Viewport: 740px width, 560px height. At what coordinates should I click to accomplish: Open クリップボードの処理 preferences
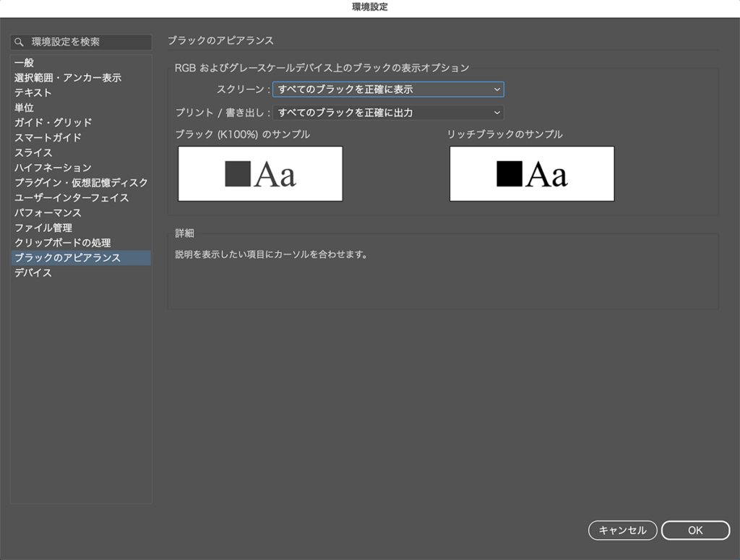[x=63, y=243]
